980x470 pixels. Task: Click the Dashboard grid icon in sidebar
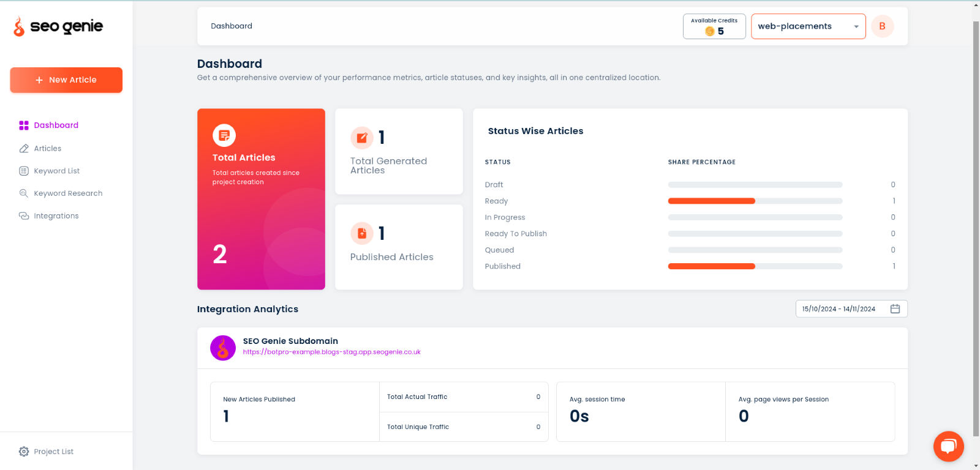(x=24, y=125)
